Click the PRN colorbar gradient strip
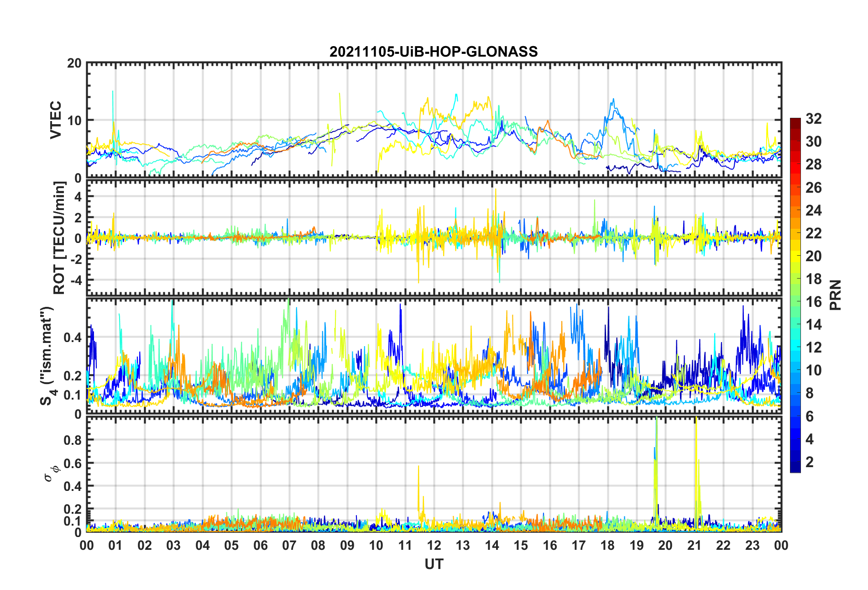This screenshot has height=590, width=868. tap(795, 295)
